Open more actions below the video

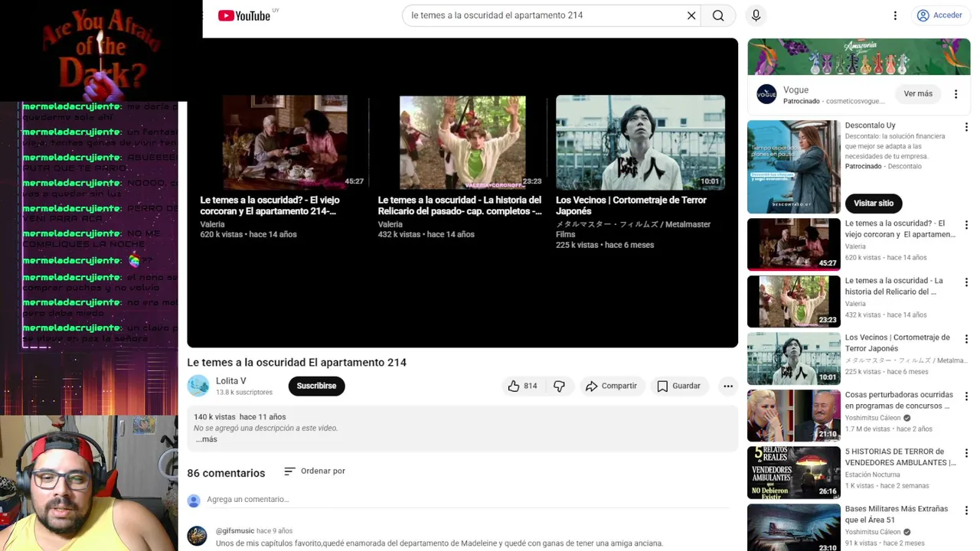click(728, 386)
